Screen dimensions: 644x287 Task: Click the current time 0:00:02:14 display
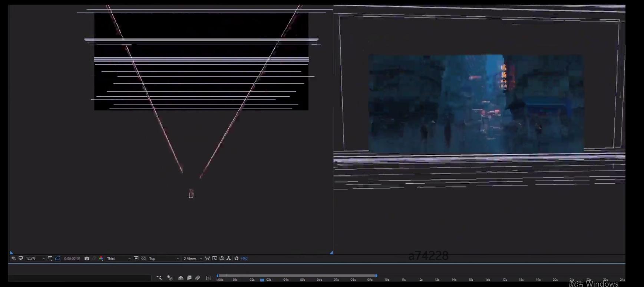[x=72, y=258]
